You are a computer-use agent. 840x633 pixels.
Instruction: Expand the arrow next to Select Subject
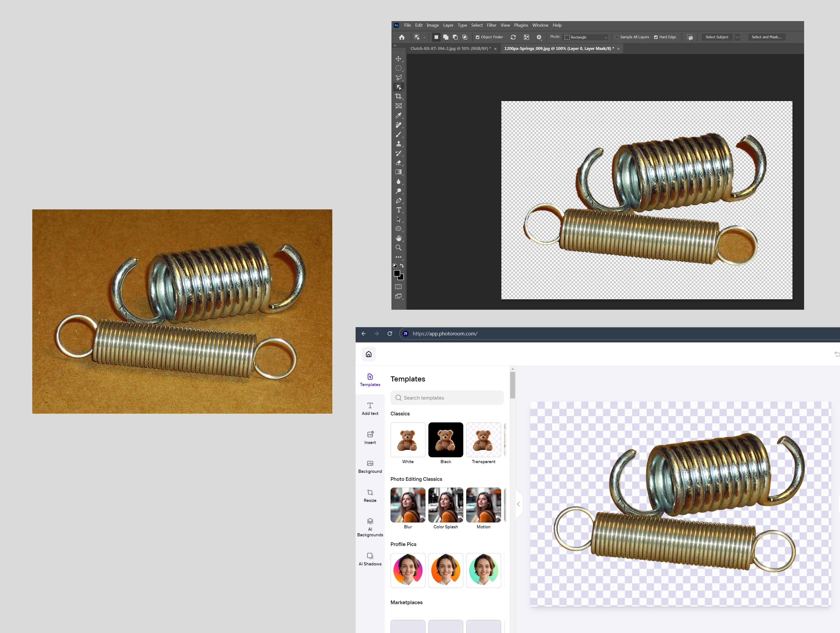point(737,37)
